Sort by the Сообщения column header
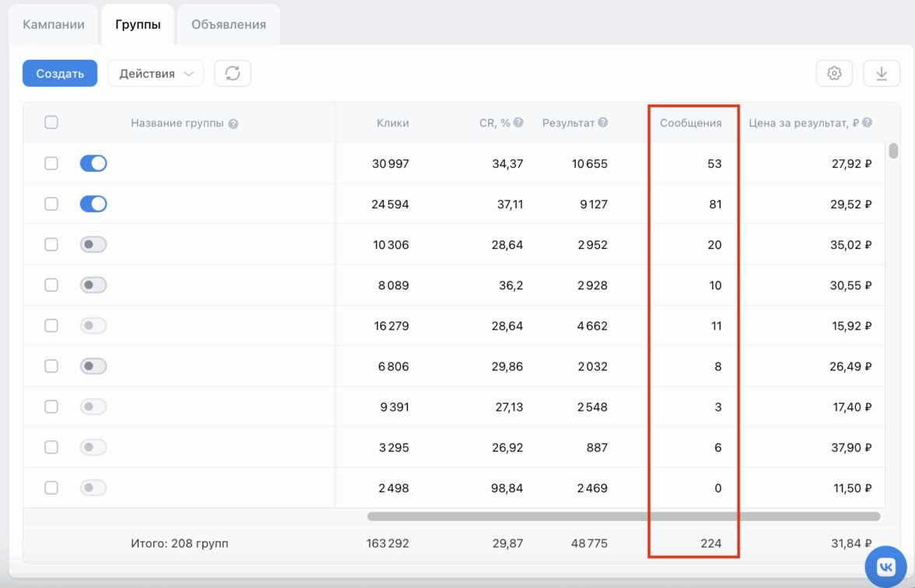 690,123
